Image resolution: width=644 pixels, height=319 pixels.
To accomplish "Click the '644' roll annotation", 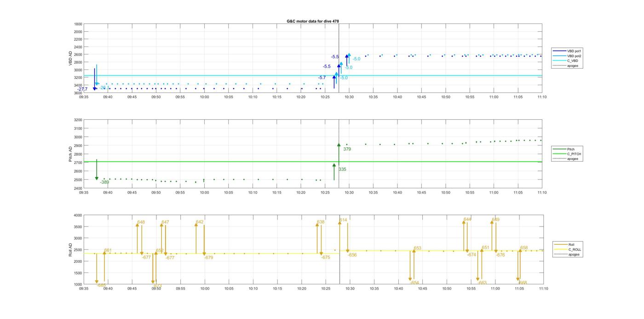I will click(467, 220).
